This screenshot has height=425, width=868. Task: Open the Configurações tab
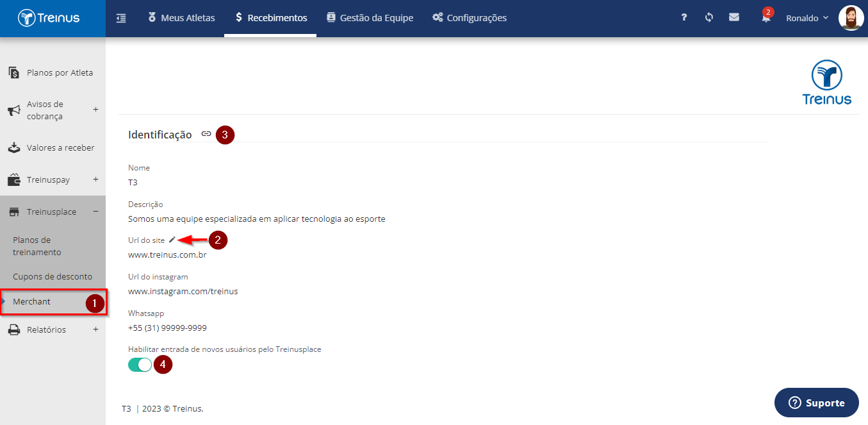point(470,18)
